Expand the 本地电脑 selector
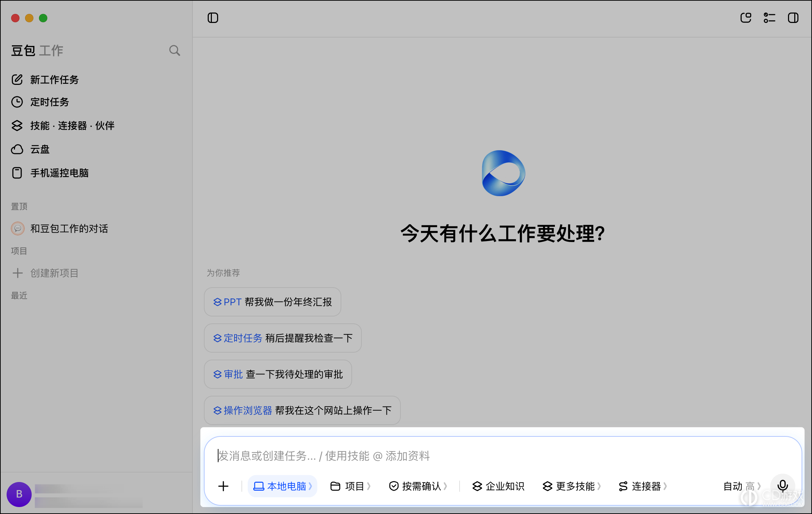Screen dimensions: 812x514 (x=282, y=486)
